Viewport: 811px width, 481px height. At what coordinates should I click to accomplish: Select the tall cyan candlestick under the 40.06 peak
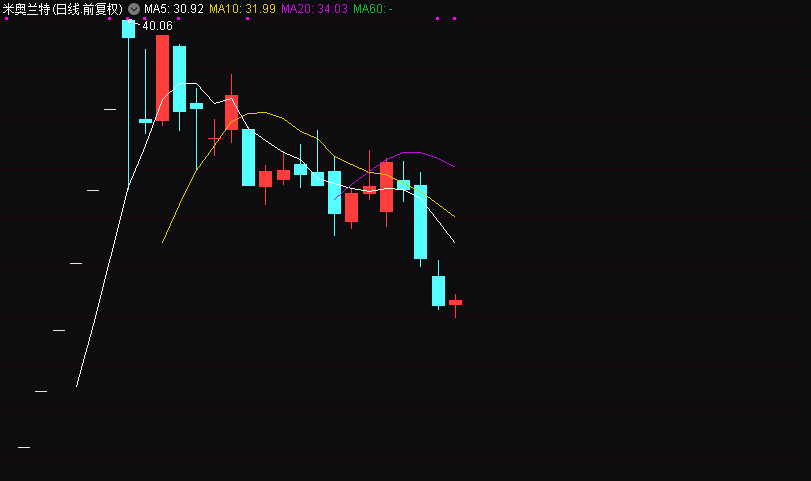[128, 30]
